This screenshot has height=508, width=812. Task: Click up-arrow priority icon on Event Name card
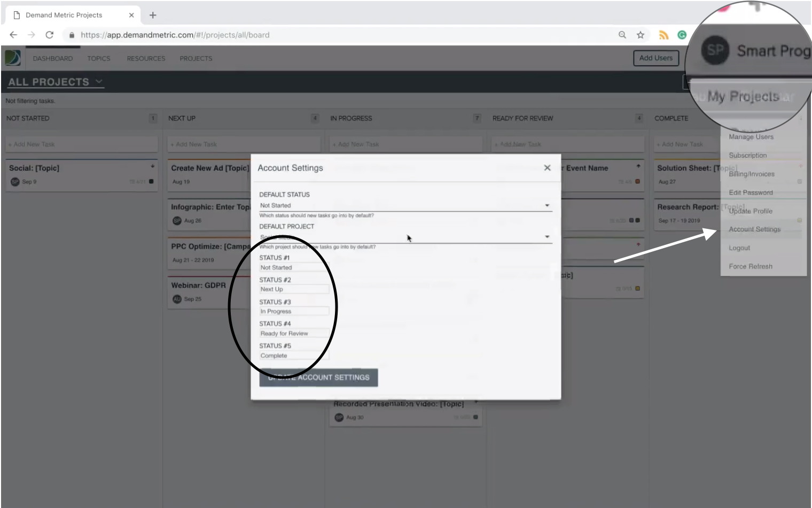click(638, 166)
